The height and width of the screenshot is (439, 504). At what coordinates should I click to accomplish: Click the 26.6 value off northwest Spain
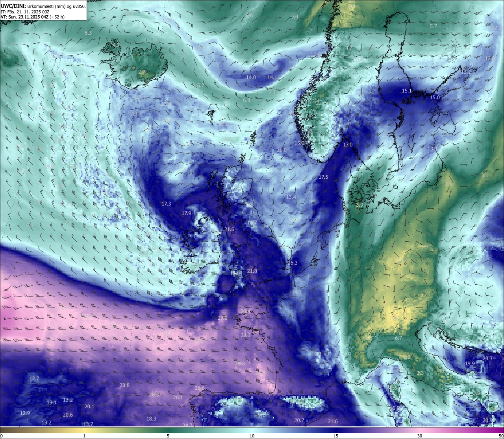[200, 388]
